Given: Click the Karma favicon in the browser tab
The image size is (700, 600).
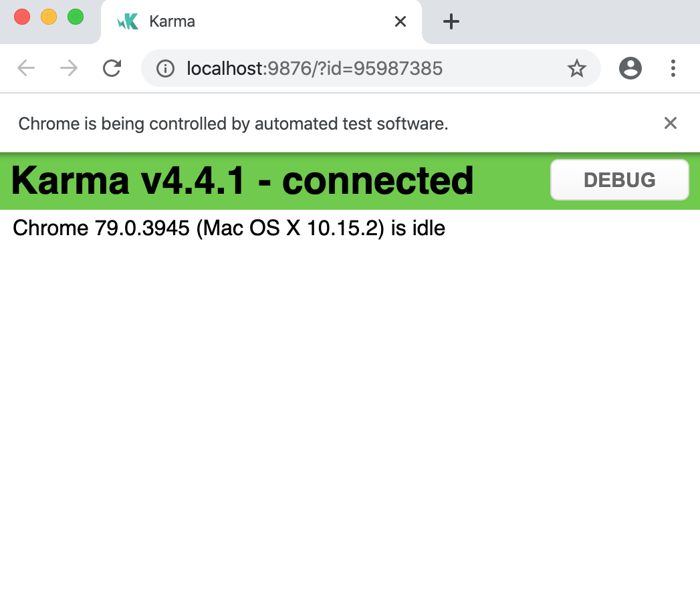Looking at the screenshot, I should tap(128, 21).
